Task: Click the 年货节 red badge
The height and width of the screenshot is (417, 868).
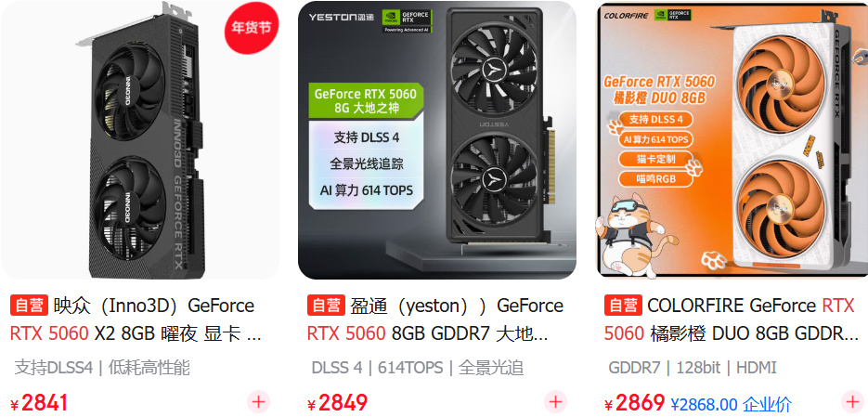Action: coord(252,28)
